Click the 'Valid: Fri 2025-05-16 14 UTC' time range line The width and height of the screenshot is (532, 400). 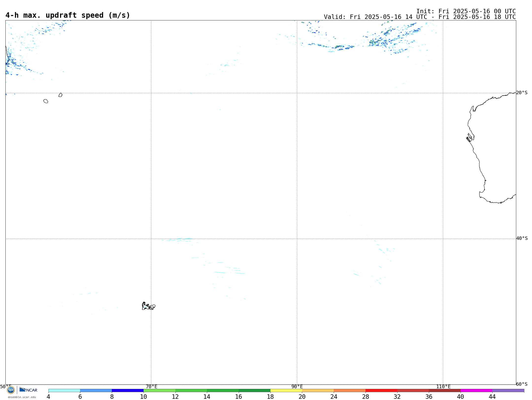(x=420, y=17)
